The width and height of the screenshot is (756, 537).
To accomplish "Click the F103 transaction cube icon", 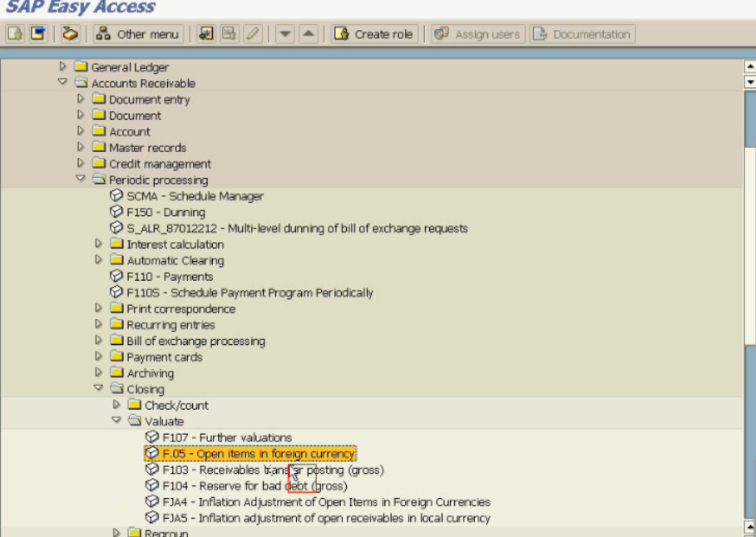I will point(152,469).
